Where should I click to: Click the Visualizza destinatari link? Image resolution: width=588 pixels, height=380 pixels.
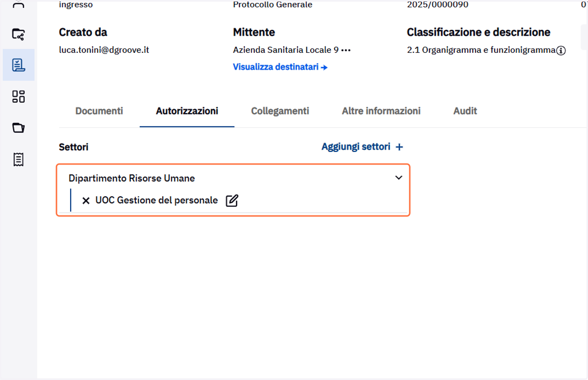[x=280, y=67]
